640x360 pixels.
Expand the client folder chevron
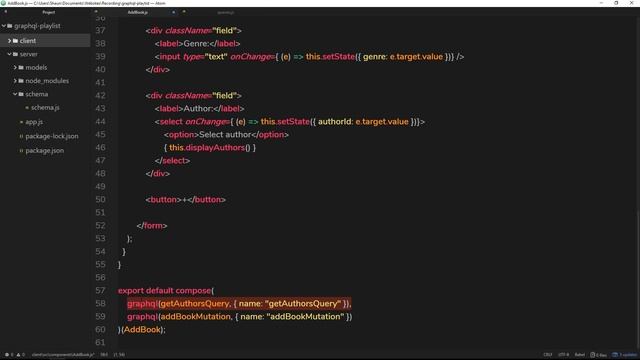pyautogui.click(x=9, y=41)
